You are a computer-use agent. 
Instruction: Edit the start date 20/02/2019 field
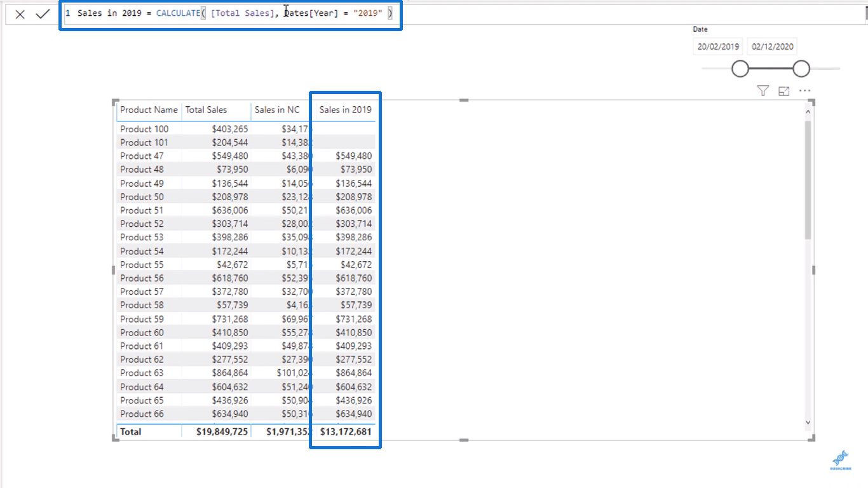(x=718, y=46)
